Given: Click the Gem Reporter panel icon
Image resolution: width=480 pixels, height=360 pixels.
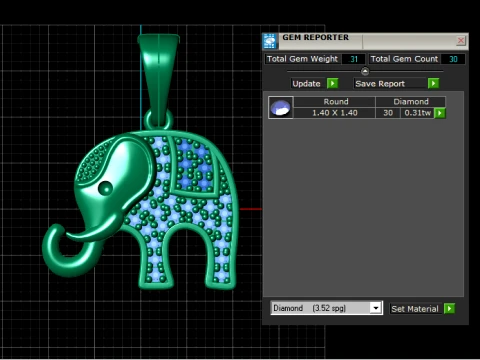Looking at the screenshot, I should (x=269, y=41).
